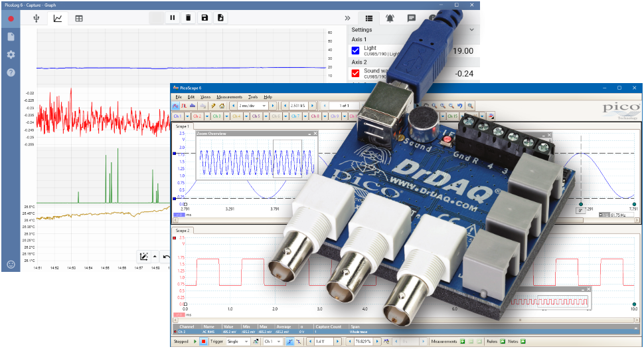Uncheck the Light channel checkbox

[356, 51]
